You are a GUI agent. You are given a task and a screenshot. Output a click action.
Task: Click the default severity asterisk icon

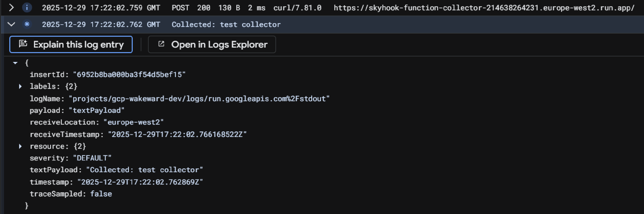click(x=27, y=24)
